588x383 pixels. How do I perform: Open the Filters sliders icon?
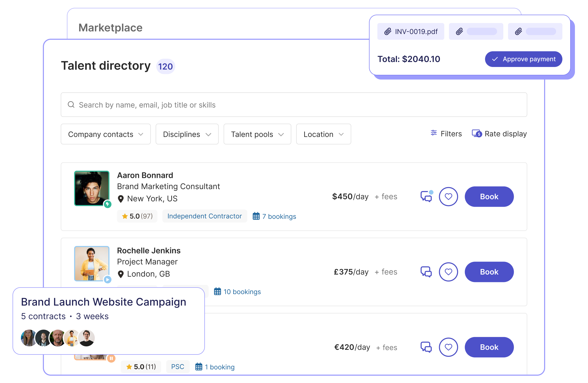pyautogui.click(x=434, y=133)
